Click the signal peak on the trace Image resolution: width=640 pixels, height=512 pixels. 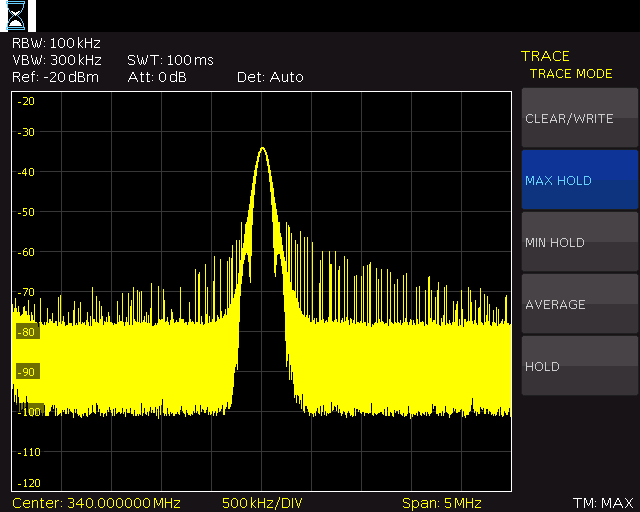[262, 148]
